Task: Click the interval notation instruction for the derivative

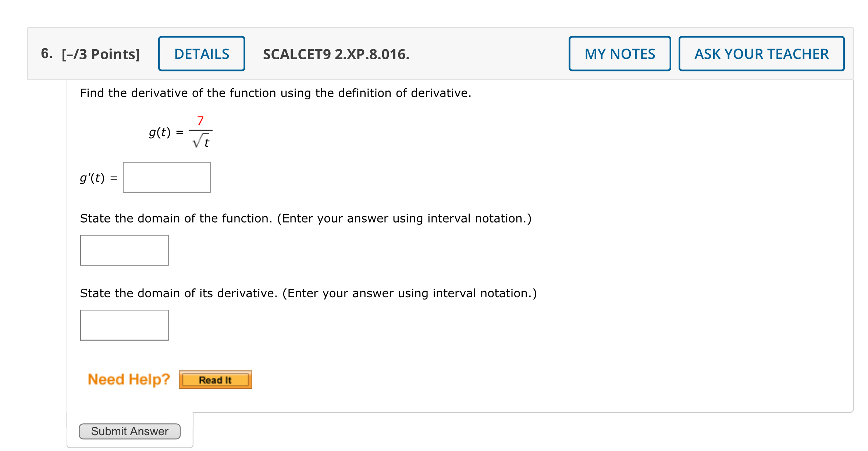Action: [308, 293]
